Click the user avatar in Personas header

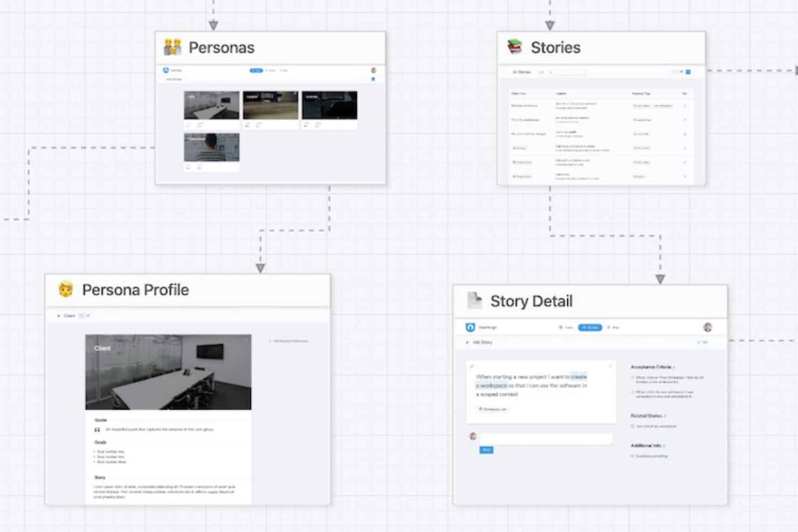[x=374, y=70]
